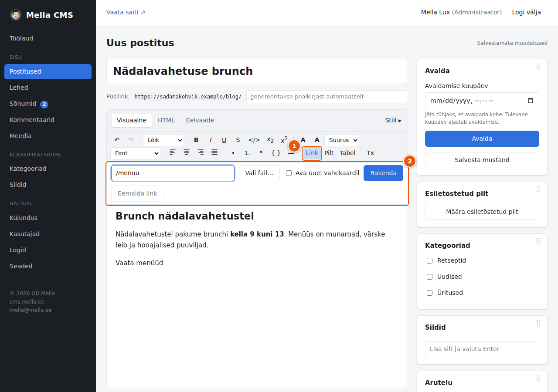Underline the selected text
This screenshot has width=558, height=392.
pos(224,140)
